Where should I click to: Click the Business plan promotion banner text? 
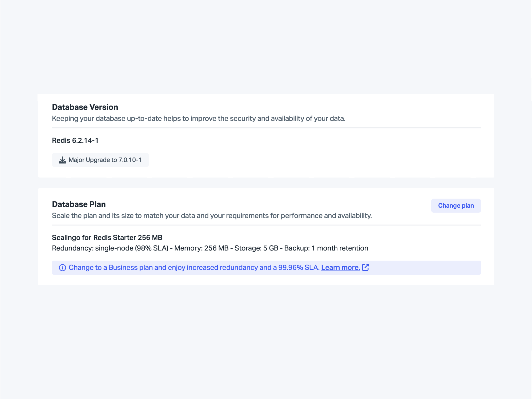click(168, 267)
